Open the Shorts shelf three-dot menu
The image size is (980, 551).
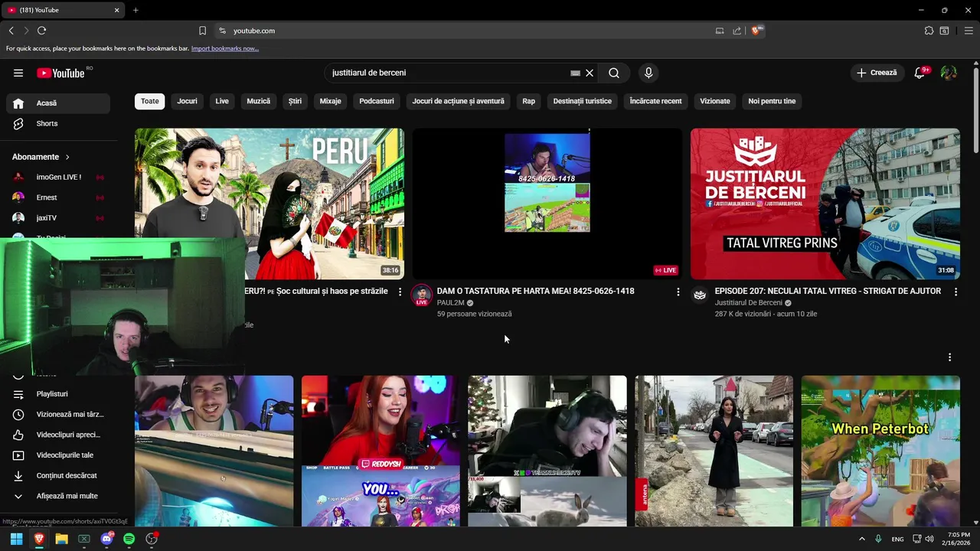click(949, 357)
